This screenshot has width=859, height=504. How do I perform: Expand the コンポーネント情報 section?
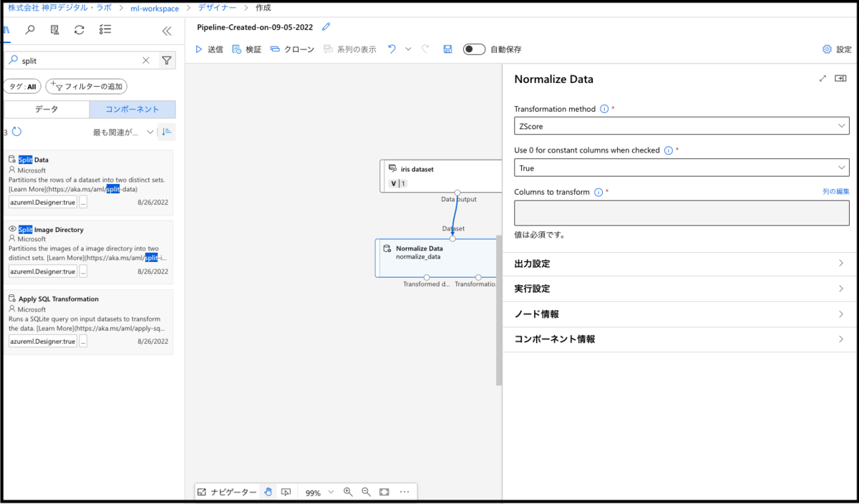tap(679, 339)
